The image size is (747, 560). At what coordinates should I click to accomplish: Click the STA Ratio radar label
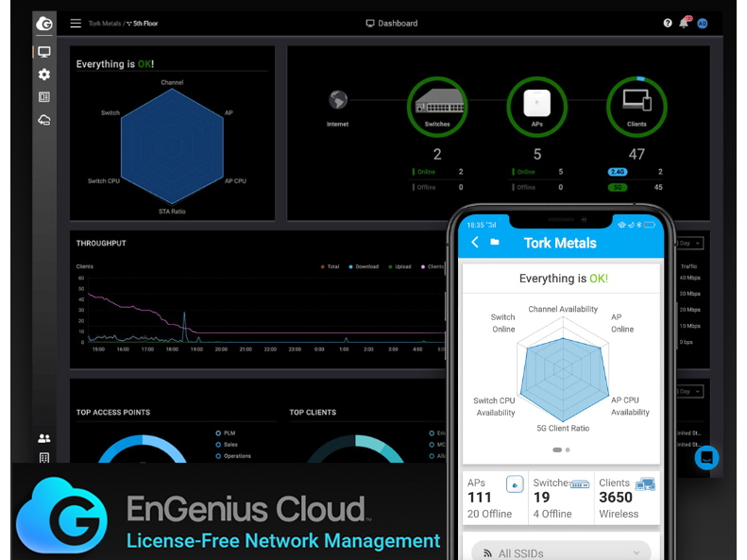point(172,212)
